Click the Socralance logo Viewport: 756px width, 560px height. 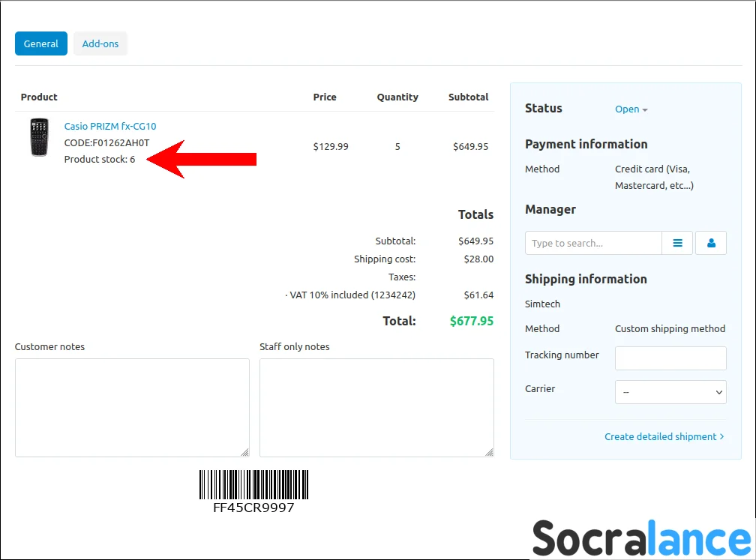641,538
